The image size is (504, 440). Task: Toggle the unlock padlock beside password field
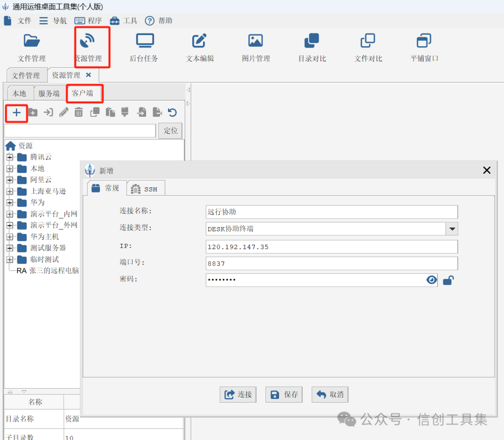[x=448, y=280]
